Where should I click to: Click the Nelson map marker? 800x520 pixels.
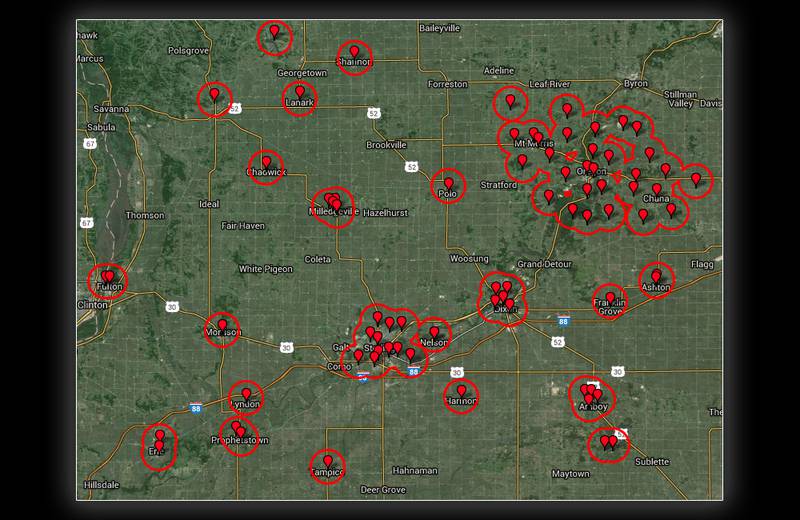[x=434, y=333]
